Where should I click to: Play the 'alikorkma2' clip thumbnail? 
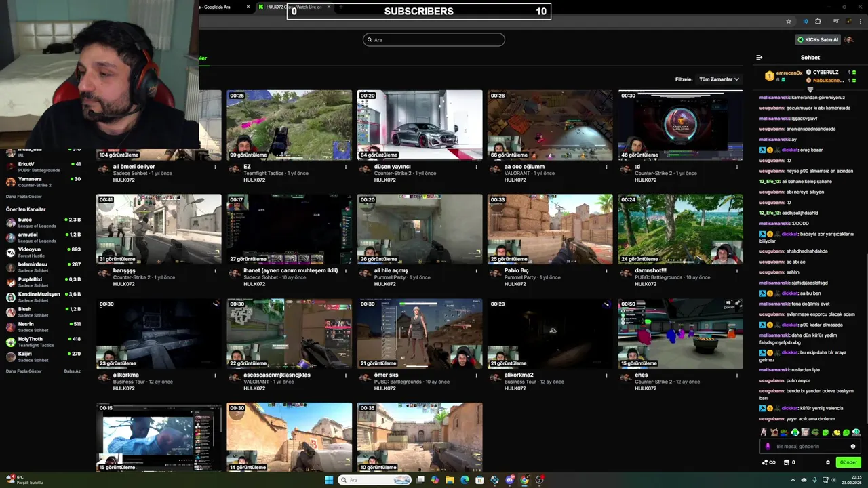(x=550, y=333)
